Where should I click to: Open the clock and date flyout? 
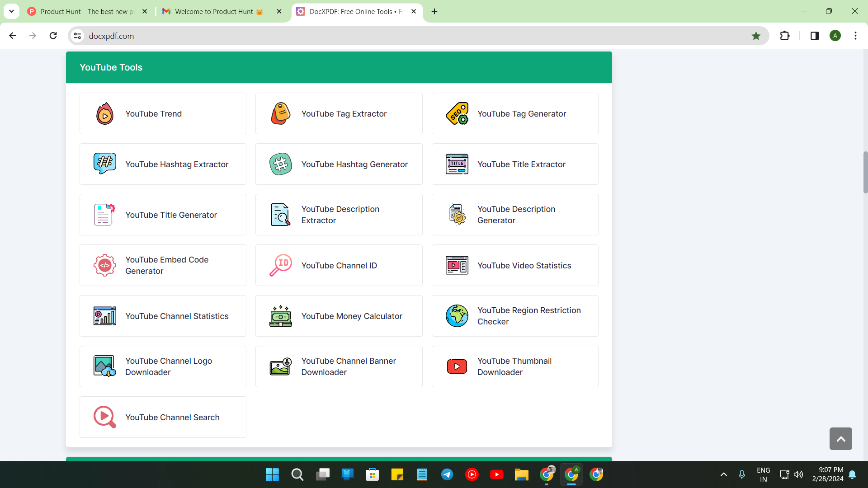[828, 474]
